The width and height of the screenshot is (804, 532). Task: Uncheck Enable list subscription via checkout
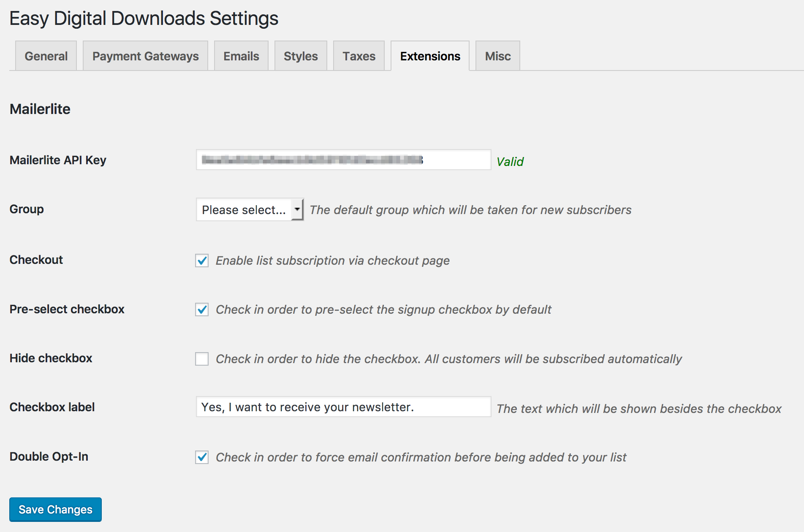point(202,261)
